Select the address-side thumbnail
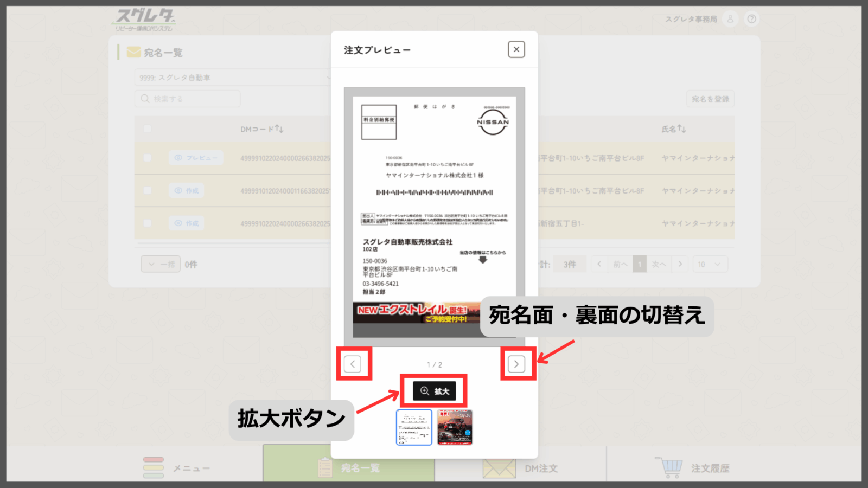Image resolution: width=868 pixels, height=488 pixels. tap(414, 427)
